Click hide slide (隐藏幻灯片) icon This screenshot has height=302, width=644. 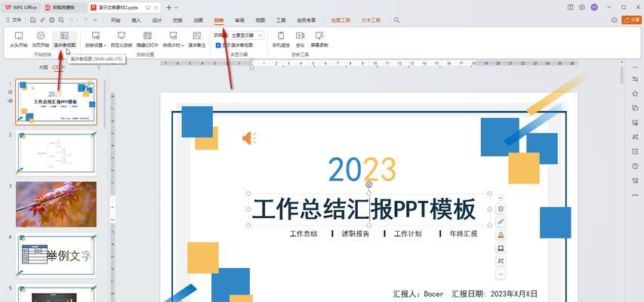147,35
